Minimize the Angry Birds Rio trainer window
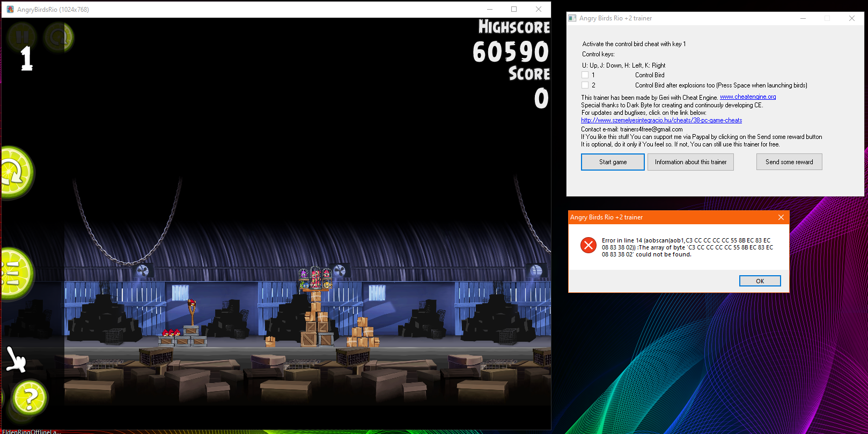This screenshot has height=434, width=868. pos(803,18)
